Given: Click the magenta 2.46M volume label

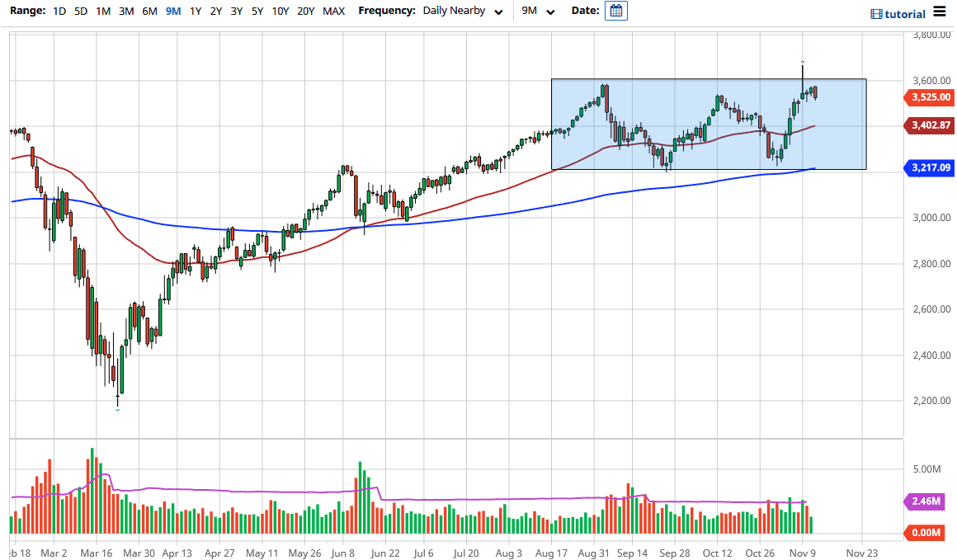Looking at the screenshot, I should (x=925, y=501).
